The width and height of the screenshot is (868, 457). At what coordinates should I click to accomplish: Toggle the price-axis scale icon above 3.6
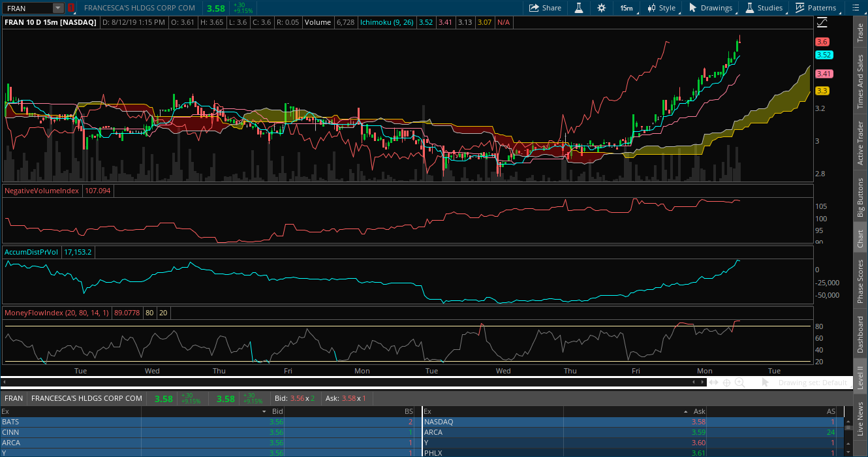(x=822, y=23)
